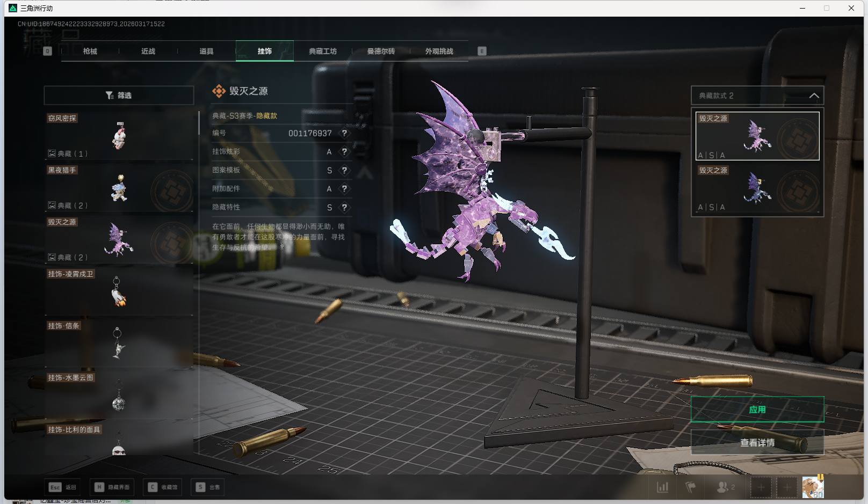Select 黑夜猎手 charm in the list
Viewport: 868px width, 504px height.
119,188
